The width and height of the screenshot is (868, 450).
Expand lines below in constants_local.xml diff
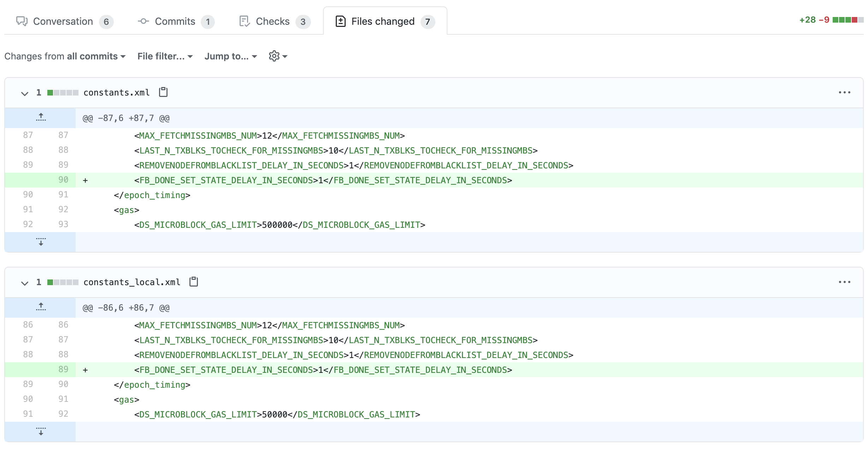pyautogui.click(x=41, y=432)
